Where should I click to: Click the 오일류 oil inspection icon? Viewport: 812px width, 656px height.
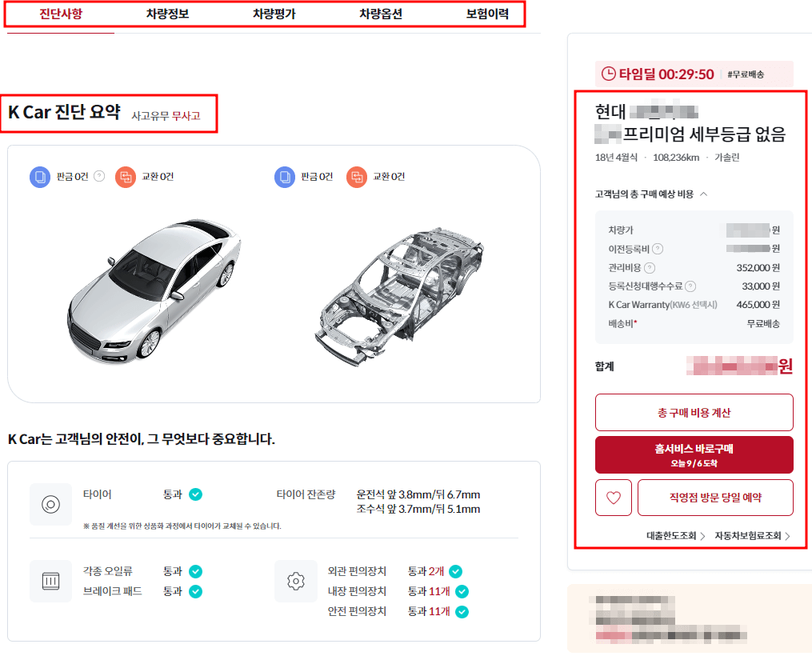51,581
